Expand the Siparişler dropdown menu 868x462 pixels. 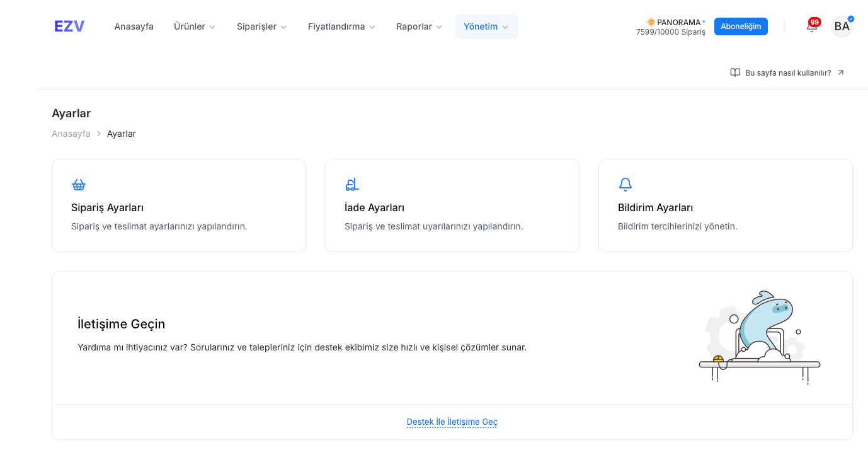[x=261, y=26]
